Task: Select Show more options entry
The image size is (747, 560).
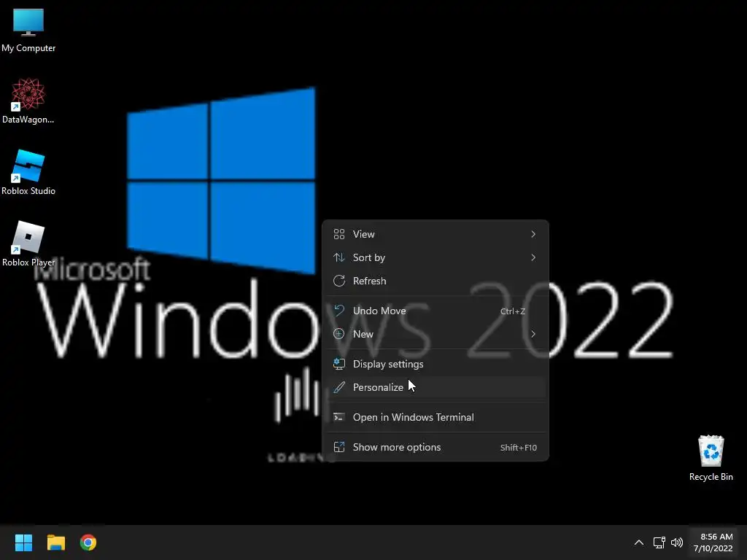Action: (435, 447)
